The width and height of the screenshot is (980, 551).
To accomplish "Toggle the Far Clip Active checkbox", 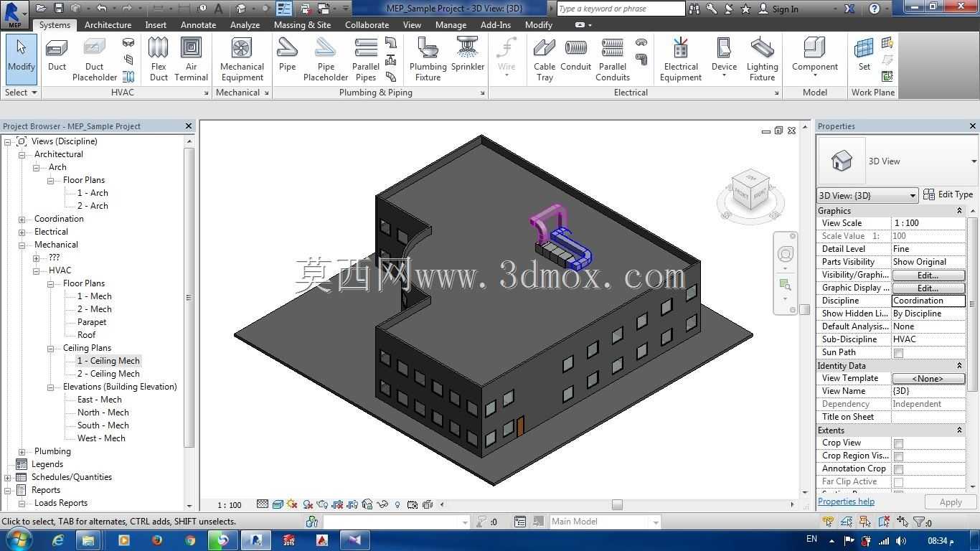I will coord(898,482).
